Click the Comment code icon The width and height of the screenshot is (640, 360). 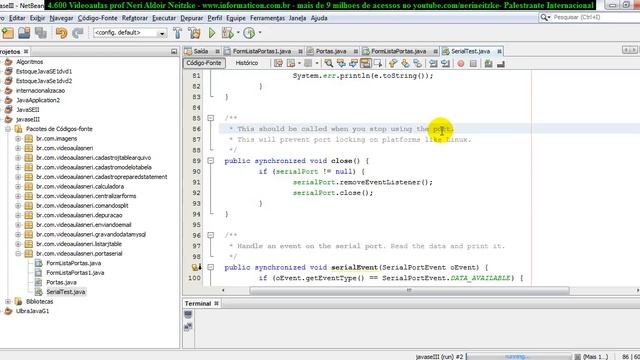488,63
